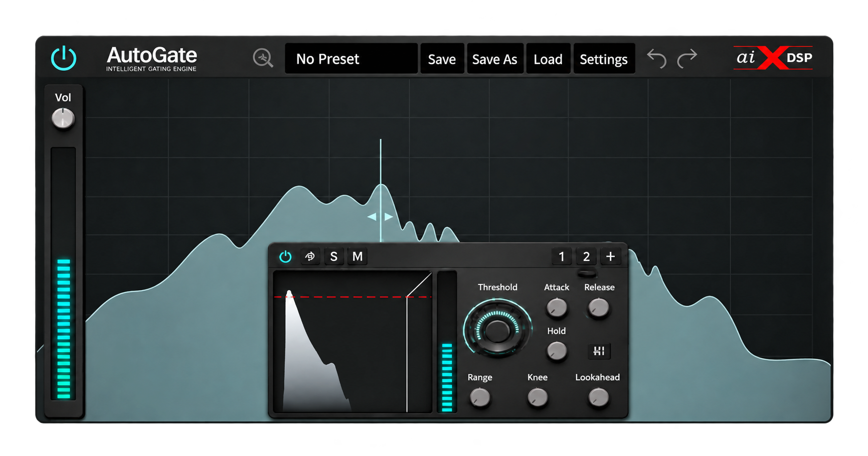Open the No Preset name field

351,59
